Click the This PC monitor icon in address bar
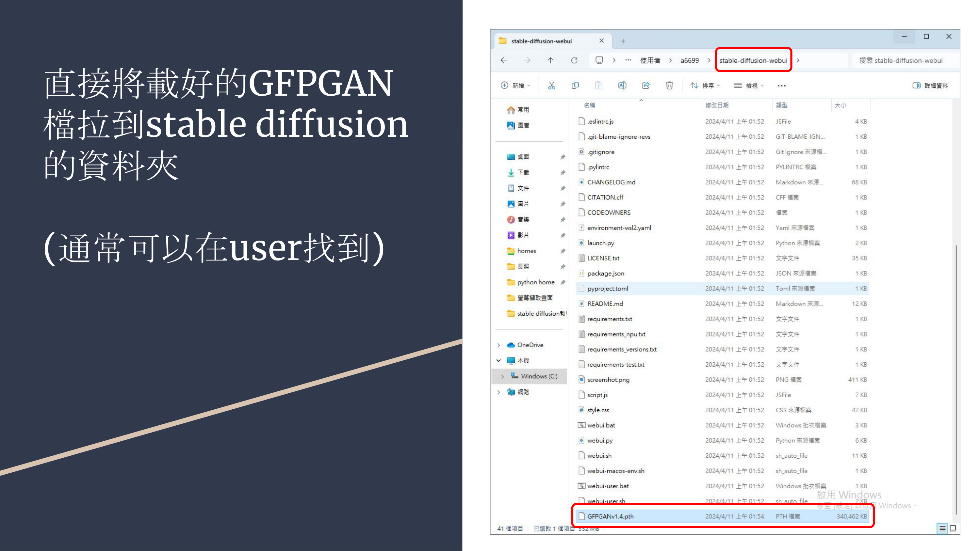Screen dimensions: 980x551 [x=599, y=60]
